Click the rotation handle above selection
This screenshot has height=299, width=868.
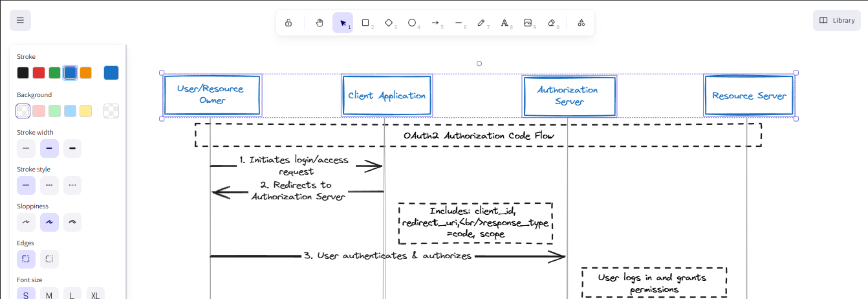click(479, 63)
